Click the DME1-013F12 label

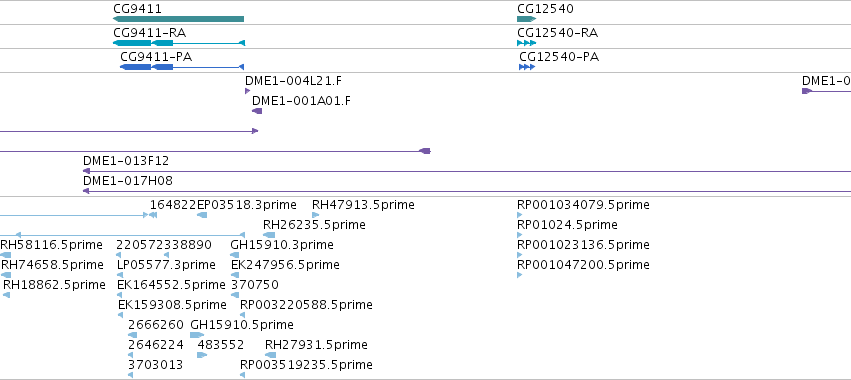pyautogui.click(x=126, y=161)
